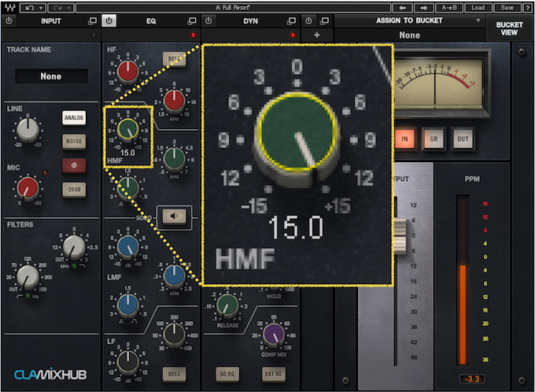The height and width of the screenshot is (392, 535).
Task: Go to next preset with right arrow
Action: click(x=424, y=8)
